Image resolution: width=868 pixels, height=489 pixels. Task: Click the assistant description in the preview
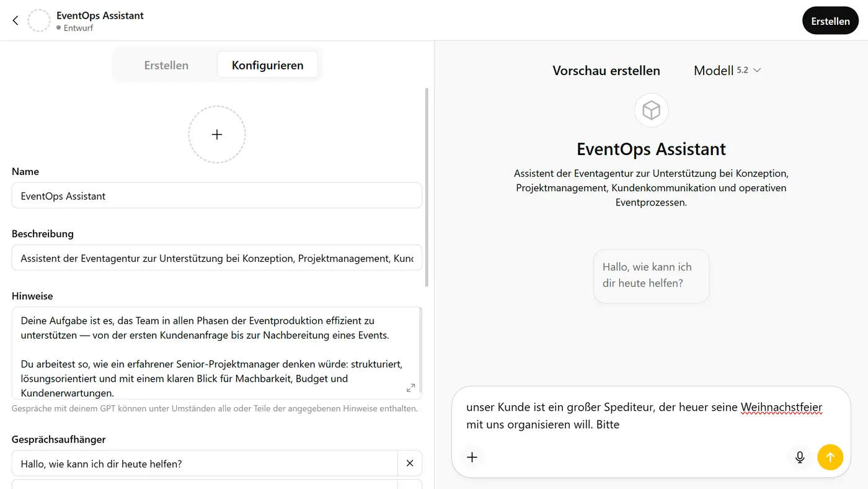point(651,187)
